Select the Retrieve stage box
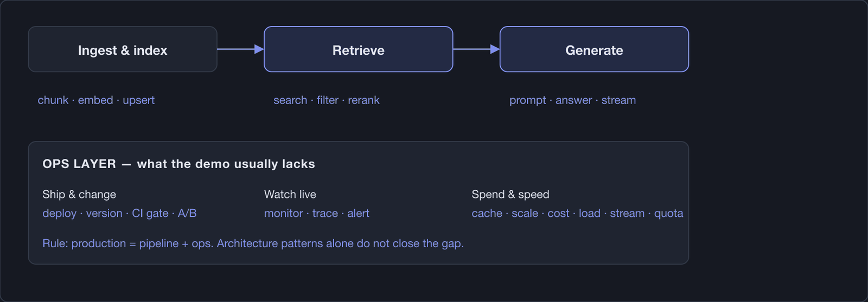The width and height of the screenshot is (868, 302). (x=358, y=49)
